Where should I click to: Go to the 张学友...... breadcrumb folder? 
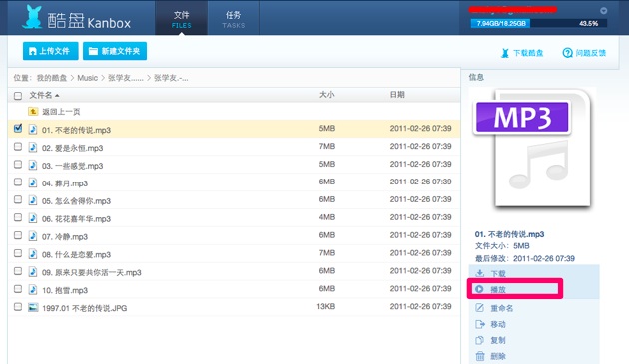coord(126,78)
